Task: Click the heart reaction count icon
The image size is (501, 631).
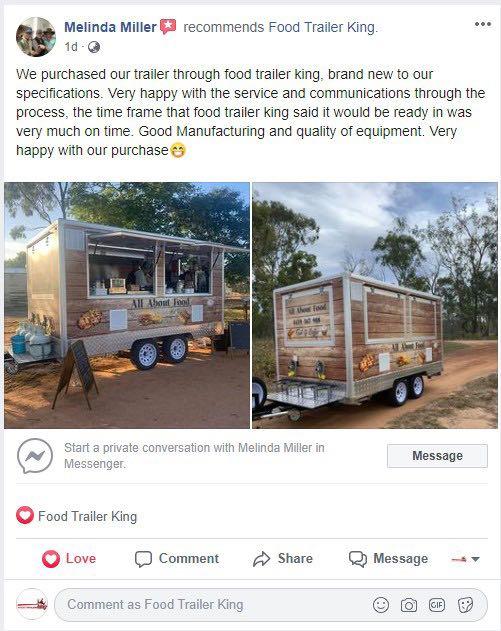Action: (x=25, y=516)
